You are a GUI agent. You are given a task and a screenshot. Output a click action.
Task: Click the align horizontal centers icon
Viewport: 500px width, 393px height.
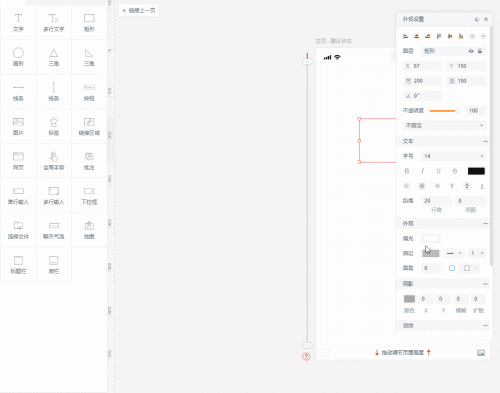point(417,36)
